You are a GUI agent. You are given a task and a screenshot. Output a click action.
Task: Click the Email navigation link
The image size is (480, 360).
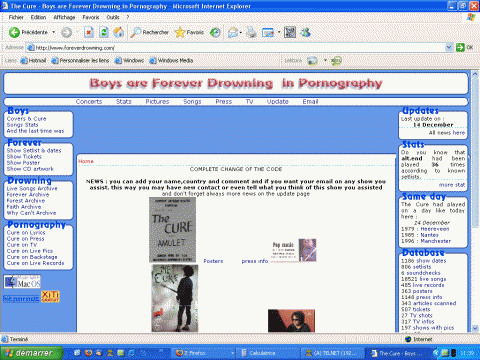click(310, 101)
